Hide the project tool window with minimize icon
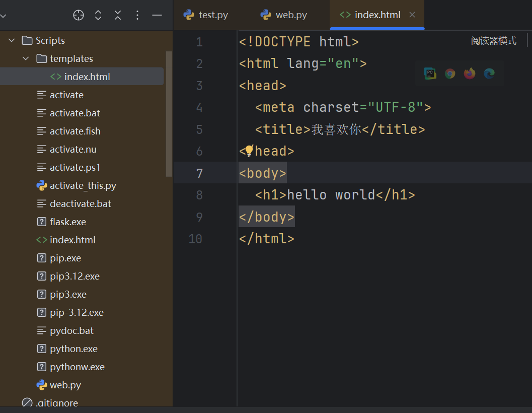The image size is (532, 413). click(x=157, y=15)
